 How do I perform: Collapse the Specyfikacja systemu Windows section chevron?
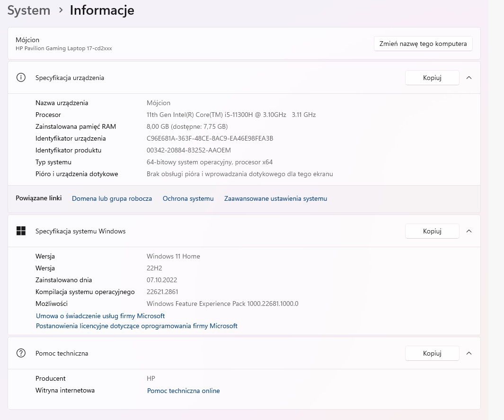pos(469,231)
